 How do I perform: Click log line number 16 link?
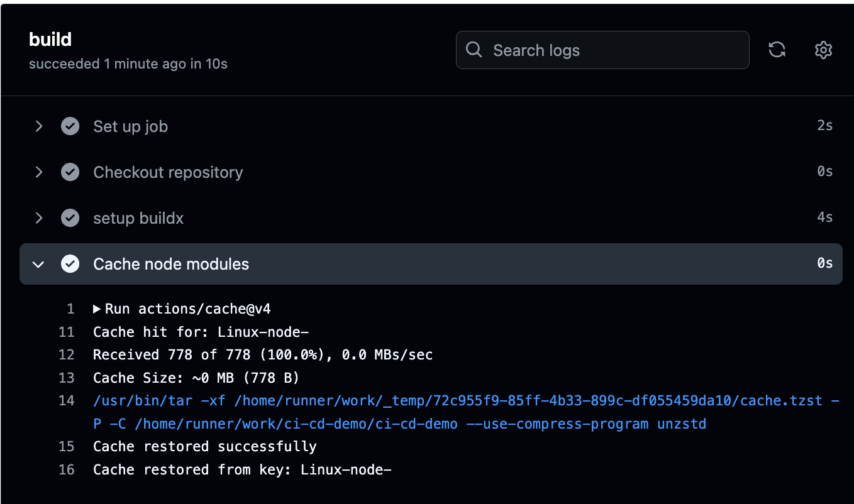[67, 469]
